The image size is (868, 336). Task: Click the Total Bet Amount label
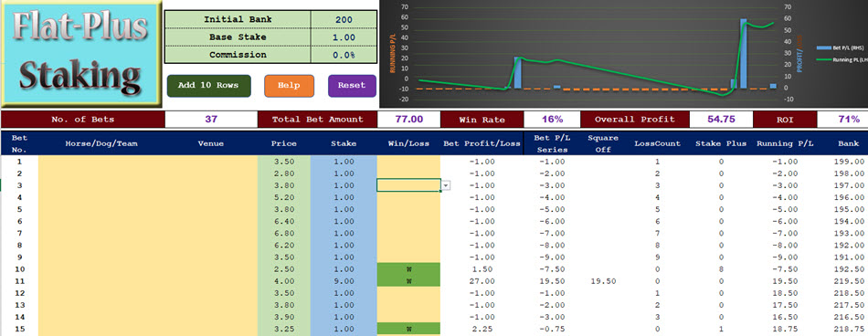[x=317, y=119]
